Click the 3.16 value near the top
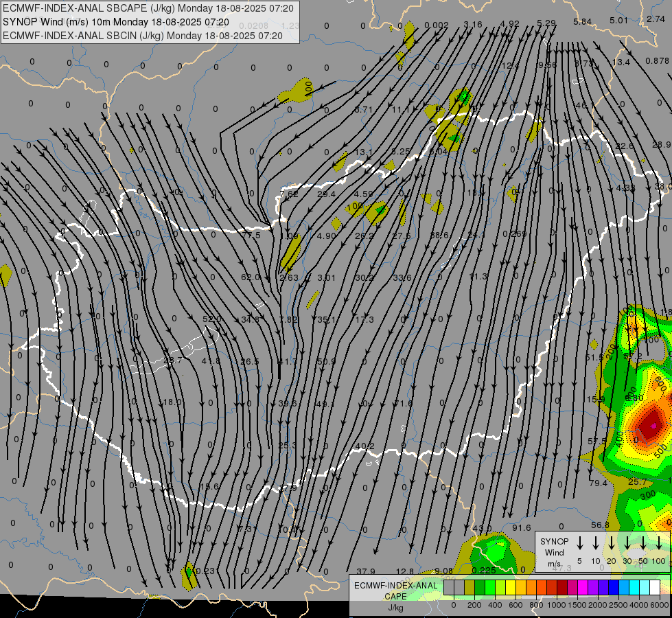This screenshot has height=618, width=672. (x=473, y=24)
